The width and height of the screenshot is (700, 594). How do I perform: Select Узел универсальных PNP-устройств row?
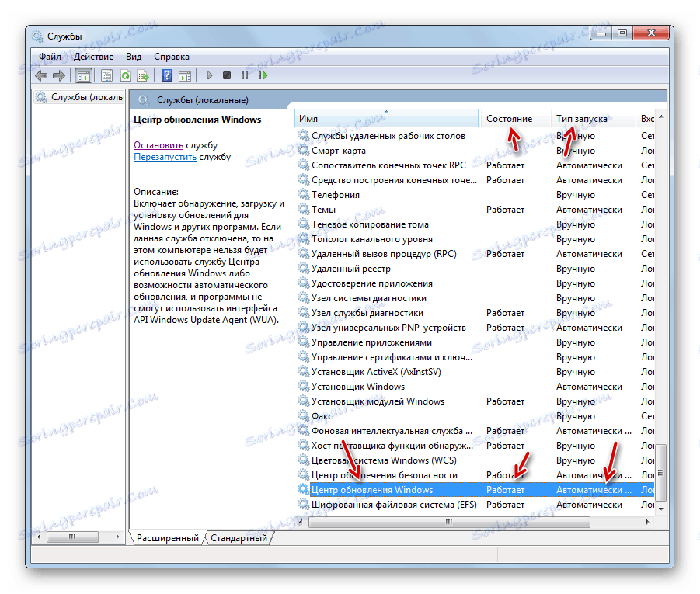click(475, 328)
